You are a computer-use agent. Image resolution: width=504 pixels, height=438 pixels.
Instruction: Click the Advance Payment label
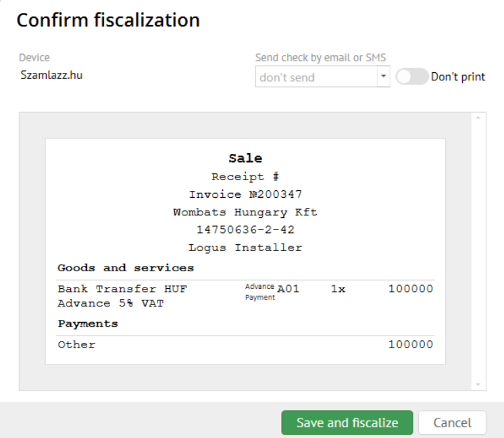coord(260,292)
